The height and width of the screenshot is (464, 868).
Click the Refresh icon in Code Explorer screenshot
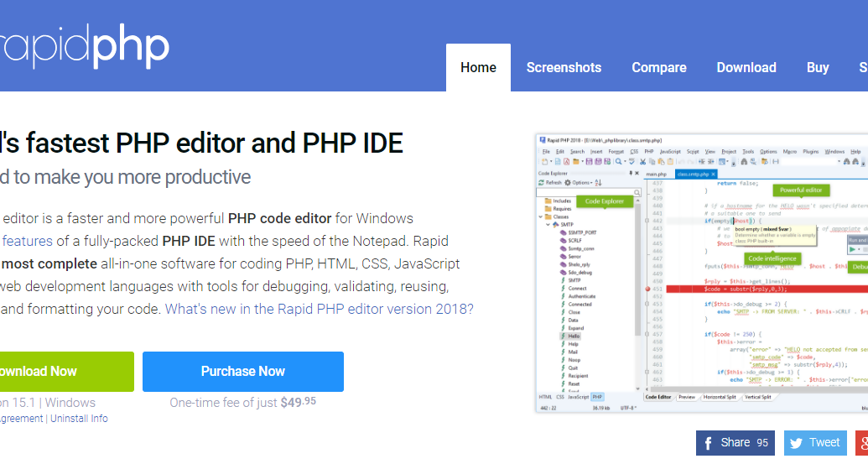pyautogui.click(x=541, y=183)
